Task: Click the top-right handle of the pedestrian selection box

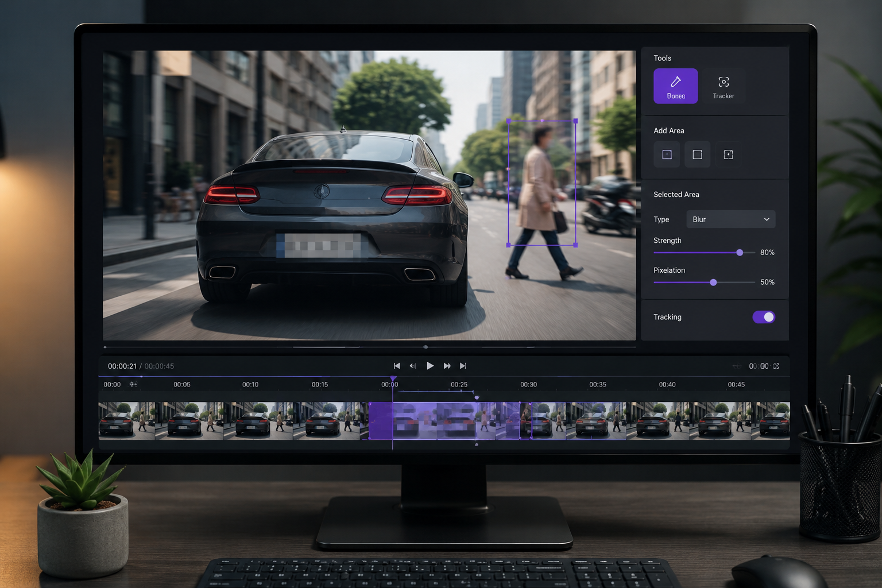Action: point(575,121)
